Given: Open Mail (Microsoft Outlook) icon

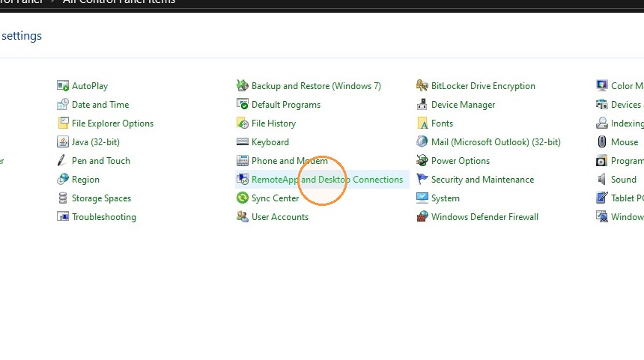Looking at the screenshot, I should pos(422,142).
